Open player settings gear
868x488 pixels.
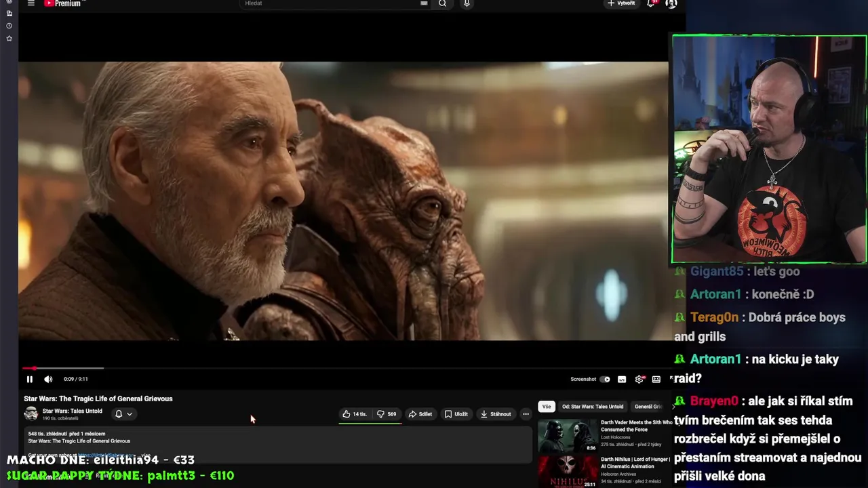coord(639,380)
